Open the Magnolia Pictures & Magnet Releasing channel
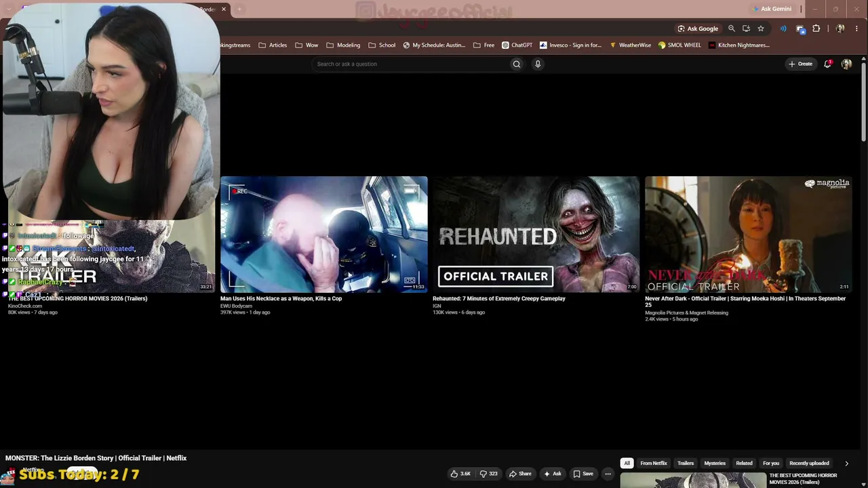 tap(686, 312)
